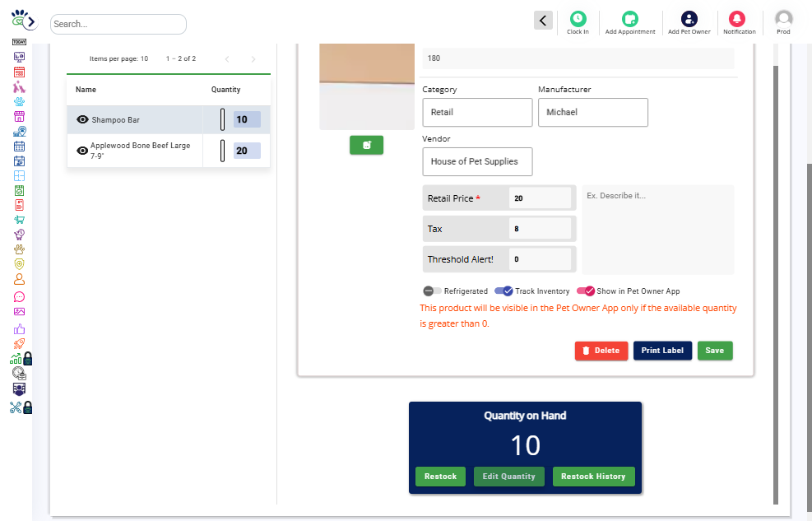Viewport: 812px width, 521px height.
Task: Click the Edit Quantity button
Action: 509,477
